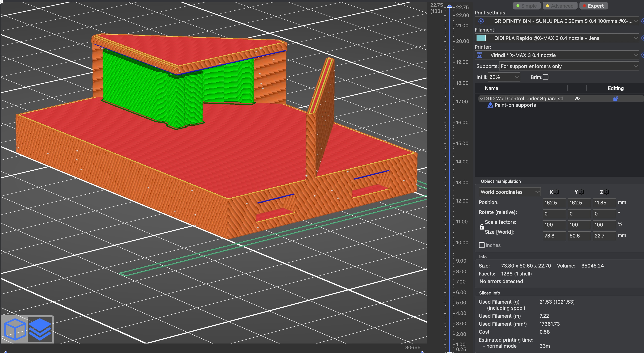The height and width of the screenshot is (353, 644).
Task: Click the Position X input field
Action: [554, 203]
